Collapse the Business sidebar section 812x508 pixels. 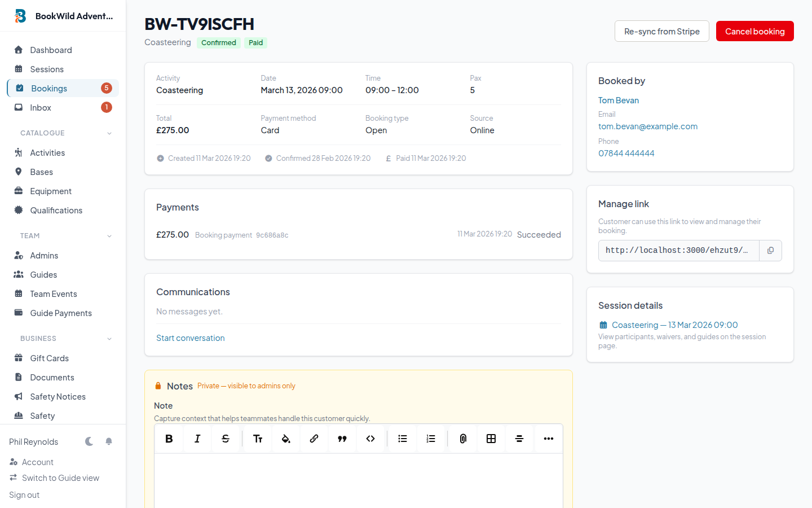coord(109,339)
